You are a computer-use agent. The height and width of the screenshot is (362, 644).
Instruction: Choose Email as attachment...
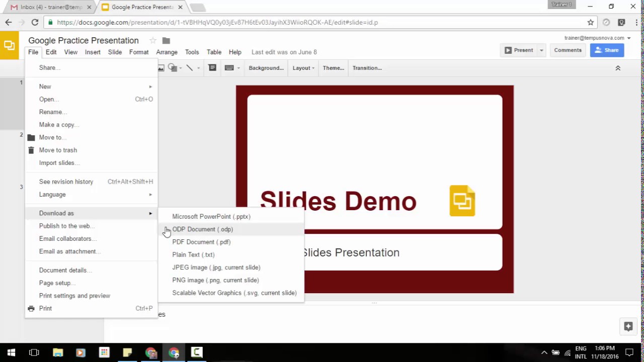click(91, 251)
